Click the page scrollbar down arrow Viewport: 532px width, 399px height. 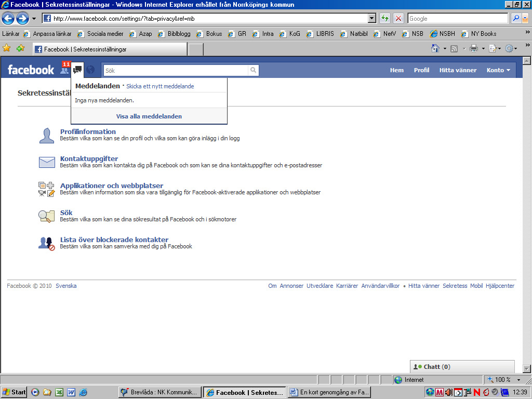527,369
